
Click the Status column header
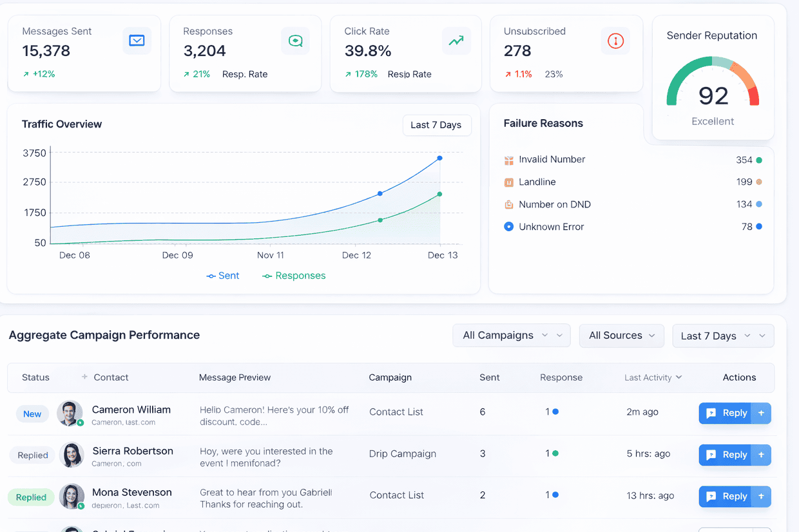[35, 377]
